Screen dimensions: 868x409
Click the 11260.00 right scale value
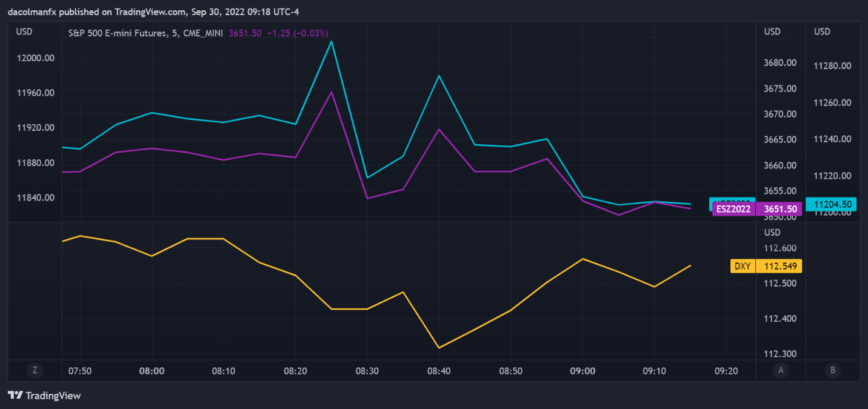pyautogui.click(x=833, y=102)
